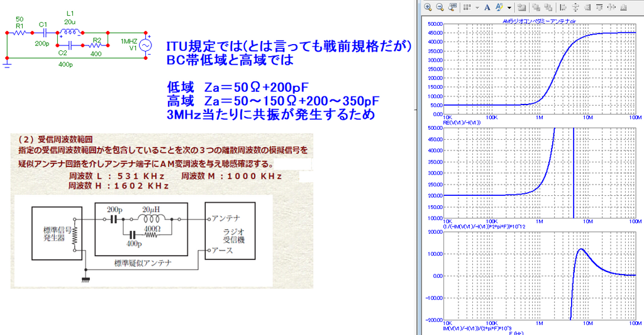Click the ラジオ受信機 box in diagram
This screenshot has height=335, width=644.
(230, 231)
